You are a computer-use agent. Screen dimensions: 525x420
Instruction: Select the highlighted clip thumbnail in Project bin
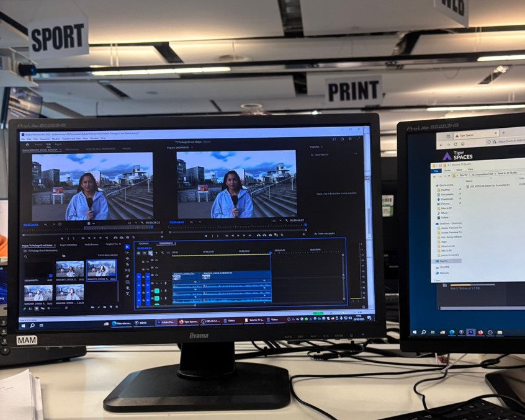pyautogui.click(x=101, y=269)
